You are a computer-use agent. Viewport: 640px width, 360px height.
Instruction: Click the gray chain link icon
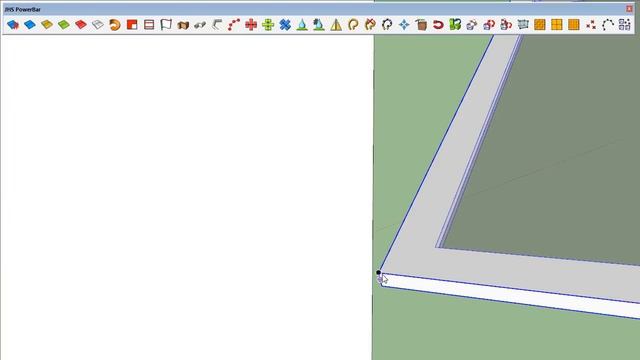click(200, 25)
